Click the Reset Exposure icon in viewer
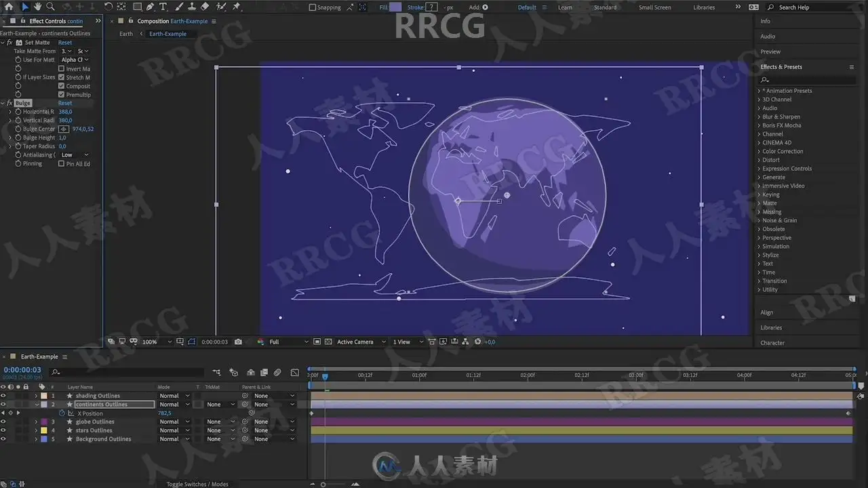Viewport: 868px width, 488px height. [x=477, y=342]
